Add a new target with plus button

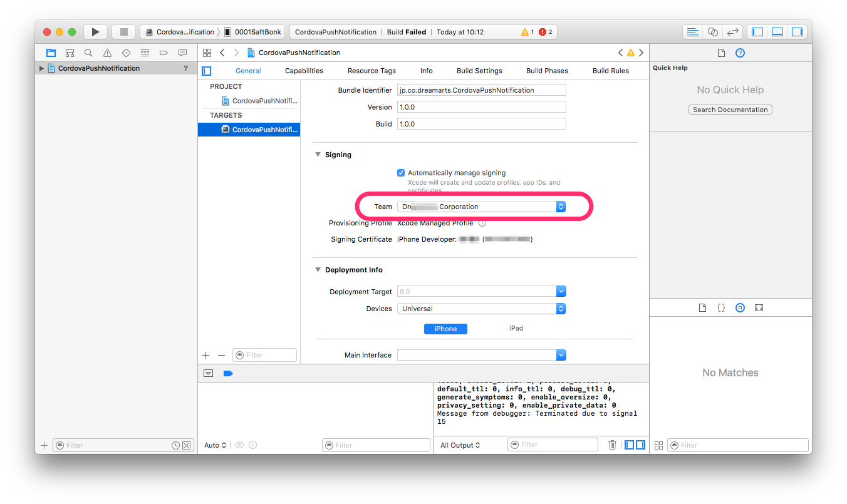[x=205, y=355]
